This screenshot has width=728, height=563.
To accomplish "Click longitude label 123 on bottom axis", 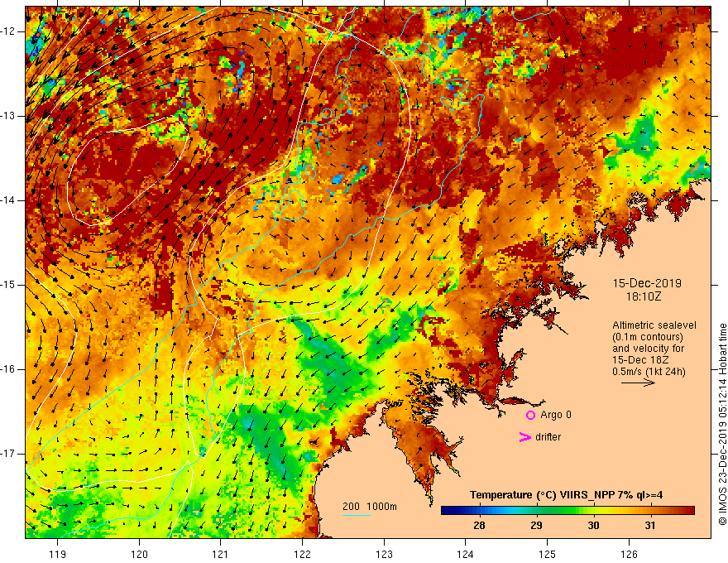I will 384,554.
